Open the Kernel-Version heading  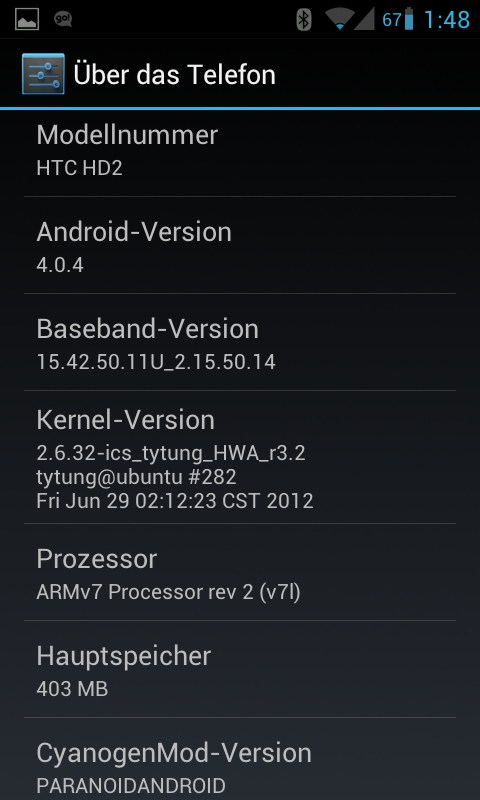coord(125,420)
